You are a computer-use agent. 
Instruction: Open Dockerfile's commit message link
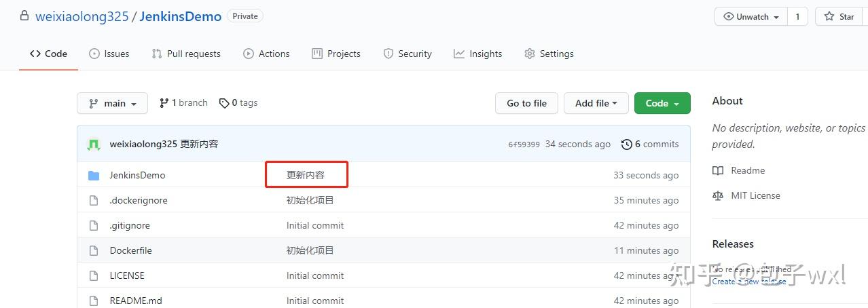(310, 250)
